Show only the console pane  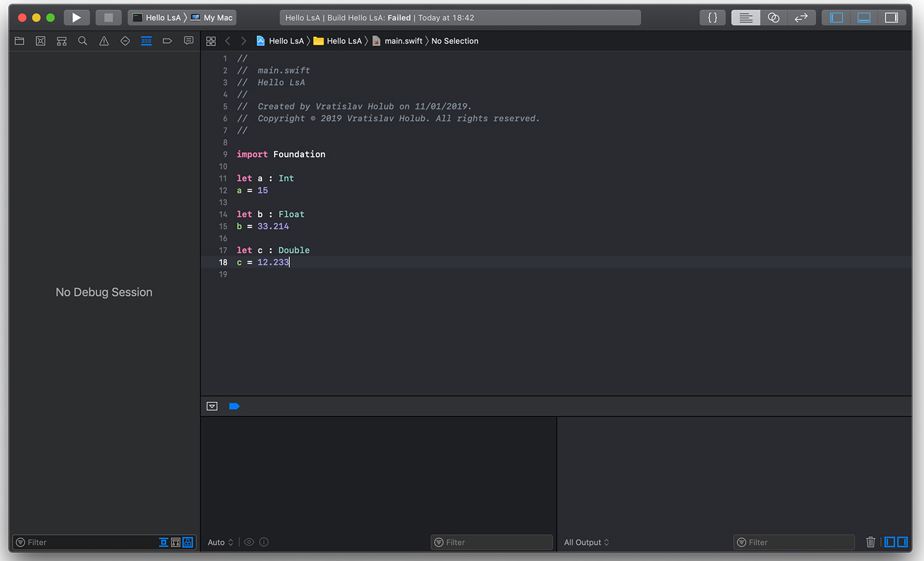903,542
